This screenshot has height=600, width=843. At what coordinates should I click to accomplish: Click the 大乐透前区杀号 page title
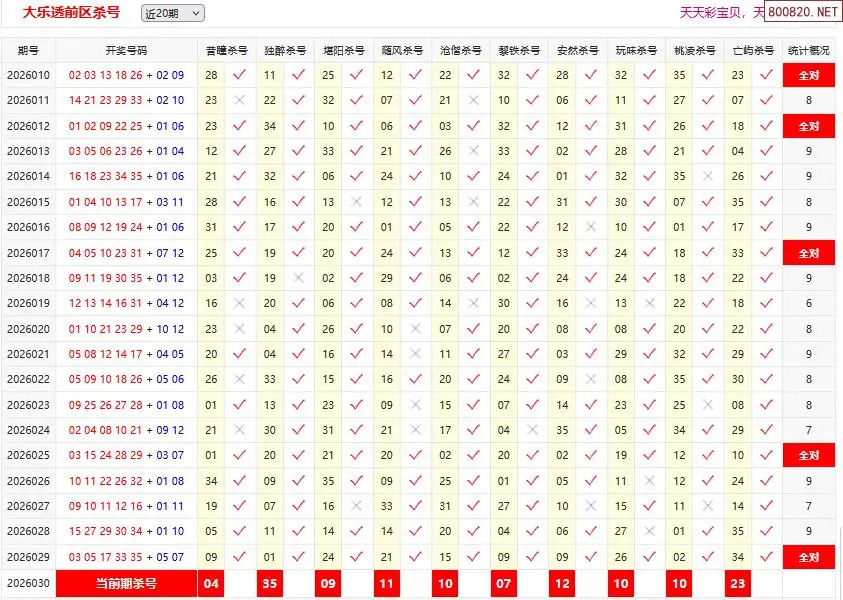tap(71, 12)
